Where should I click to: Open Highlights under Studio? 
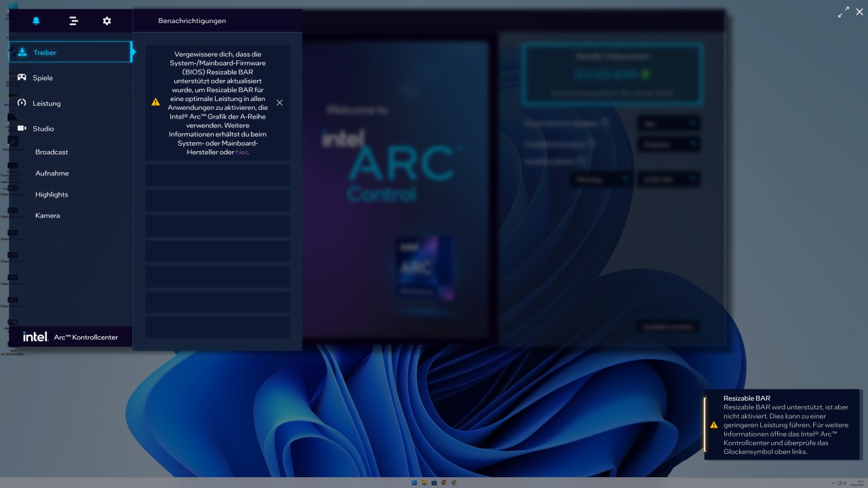click(52, 195)
